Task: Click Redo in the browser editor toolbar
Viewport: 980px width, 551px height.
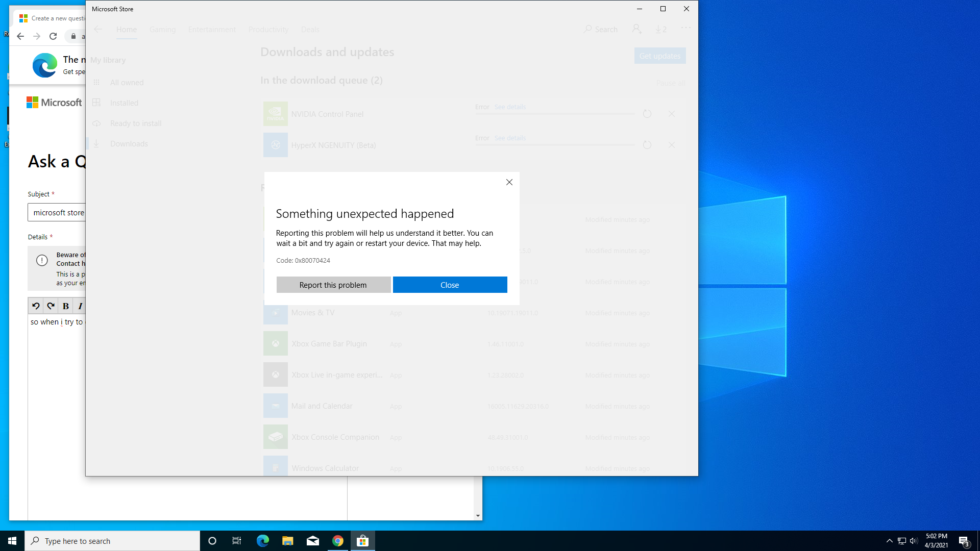Action: coord(51,306)
